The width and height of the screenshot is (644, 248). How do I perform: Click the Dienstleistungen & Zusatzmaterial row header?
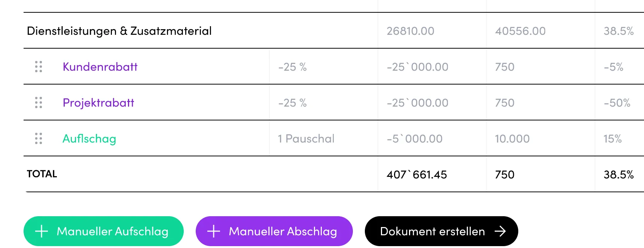[119, 31]
